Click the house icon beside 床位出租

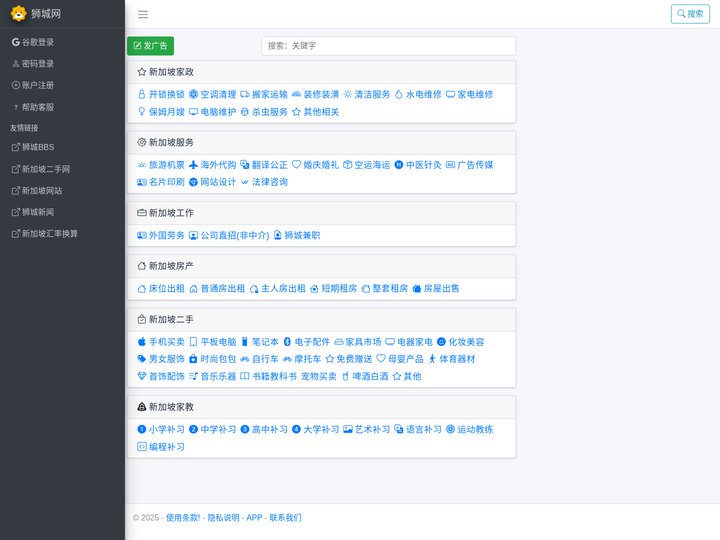click(141, 288)
